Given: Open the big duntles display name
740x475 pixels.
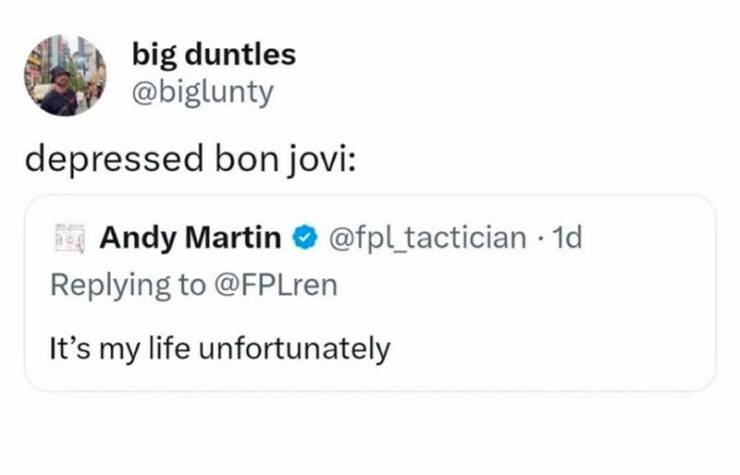Looking at the screenshot, I should tap(214, 54).
